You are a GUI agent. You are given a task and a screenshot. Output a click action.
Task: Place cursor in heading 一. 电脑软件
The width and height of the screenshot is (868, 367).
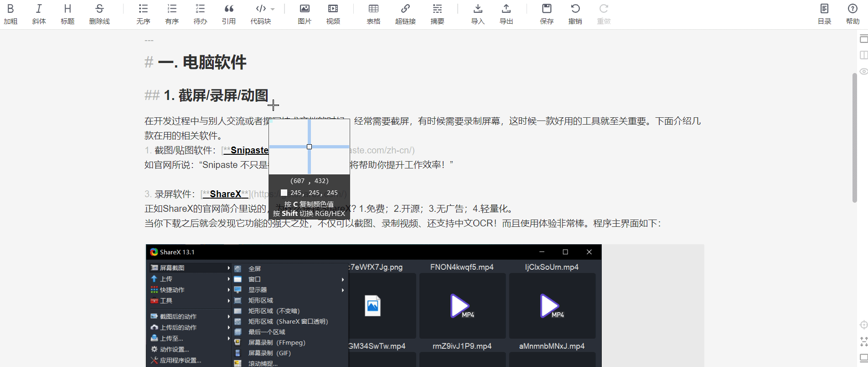[202, 62]
